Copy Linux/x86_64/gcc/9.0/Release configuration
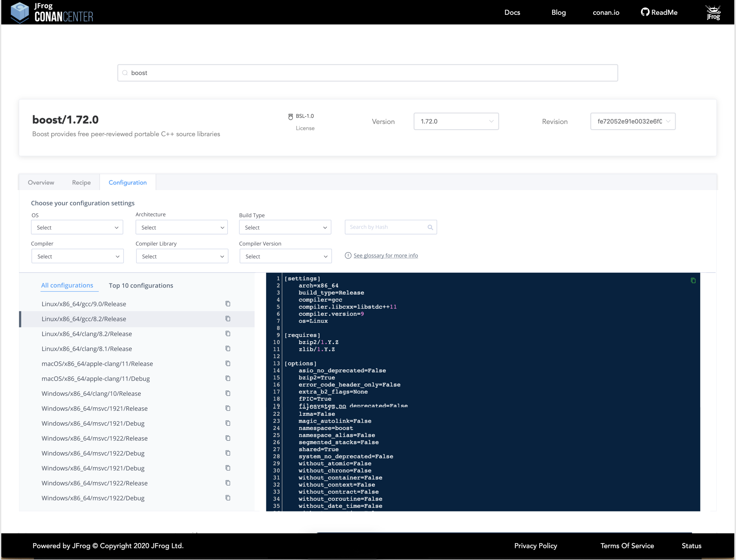This screenshot has height=560, width=736. pos(228,304)
